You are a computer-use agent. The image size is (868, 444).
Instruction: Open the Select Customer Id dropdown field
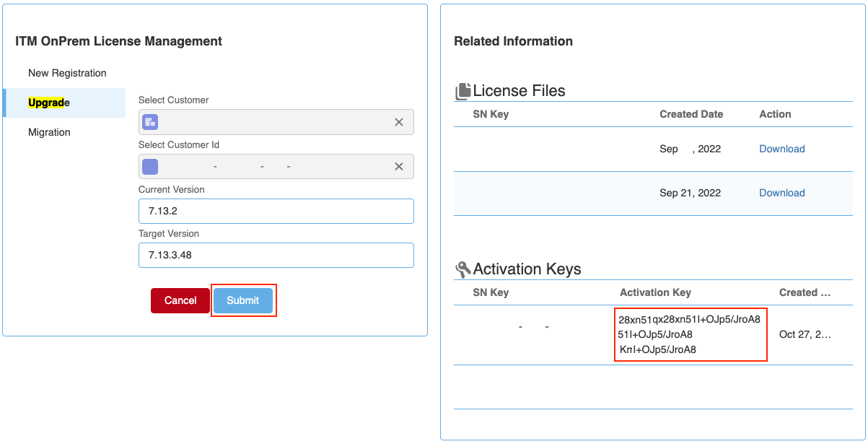[274, 167]
